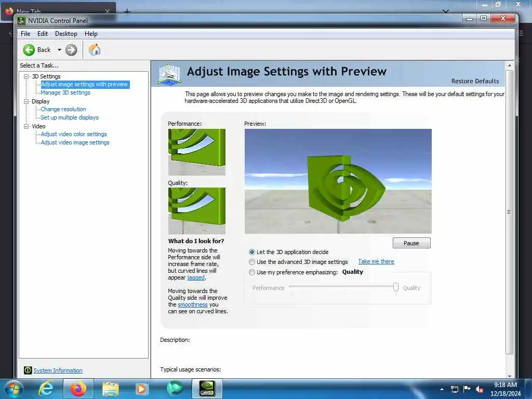Open Change resolution
Image resolution: width=532 pixels, height=399 pixels.
[x=63, y=109]
